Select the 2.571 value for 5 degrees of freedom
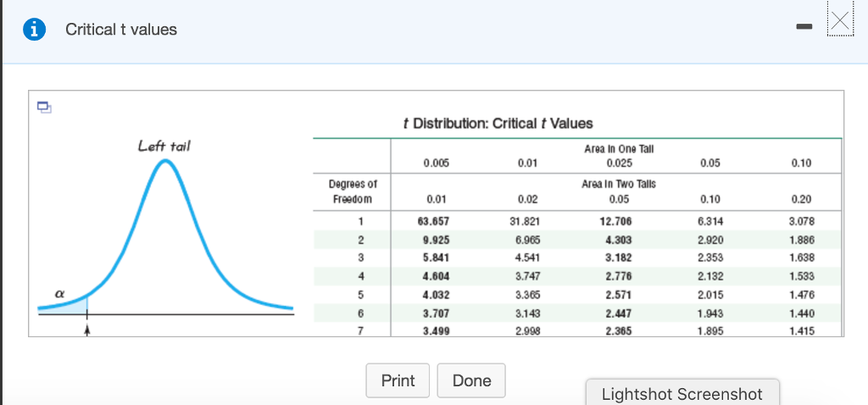 pos(616,295)
